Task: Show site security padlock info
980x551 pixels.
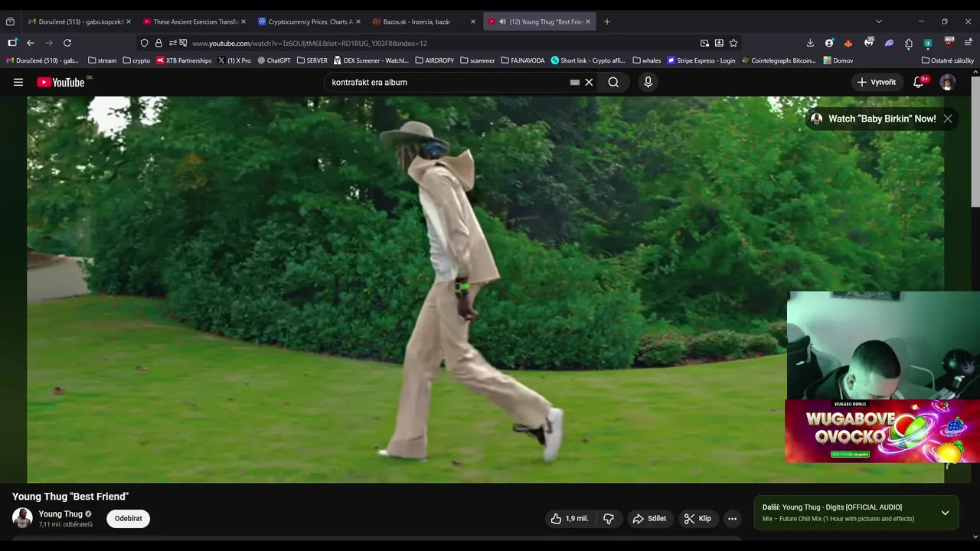Action: pyautogui.click(x=158, y=43)
